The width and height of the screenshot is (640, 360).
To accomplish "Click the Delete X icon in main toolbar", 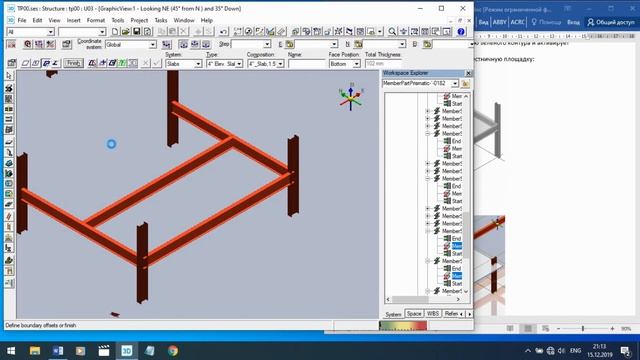I will coord(184,31).
